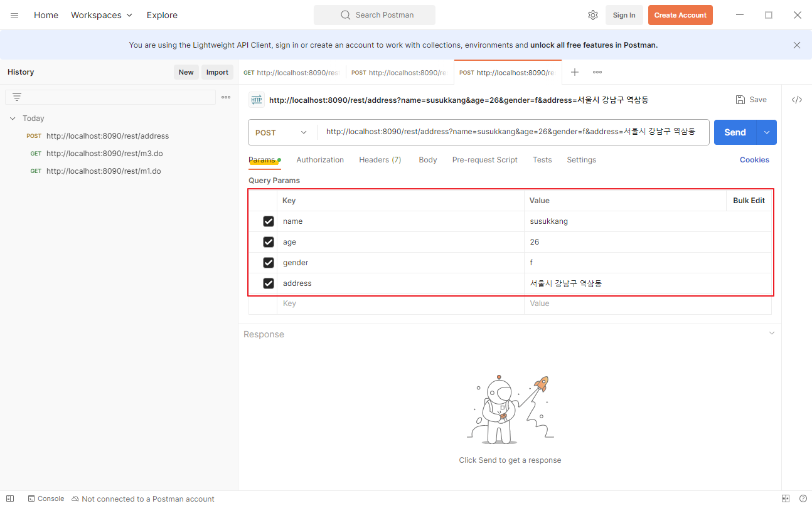The width and height of the screenshot is (812, 506).
Task: Click Create Account button
Action: [x=680, y=15]
